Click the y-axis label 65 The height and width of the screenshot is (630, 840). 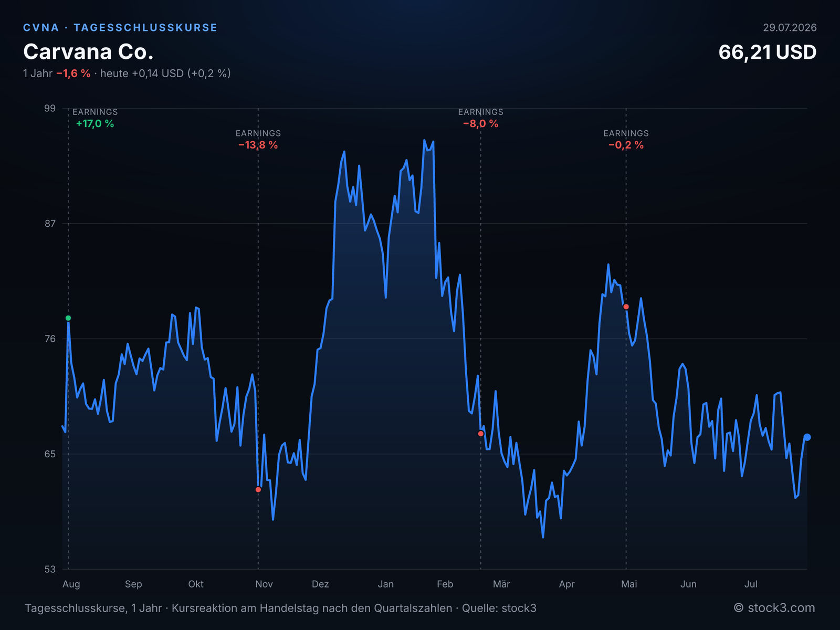click(x=49, y=454)
